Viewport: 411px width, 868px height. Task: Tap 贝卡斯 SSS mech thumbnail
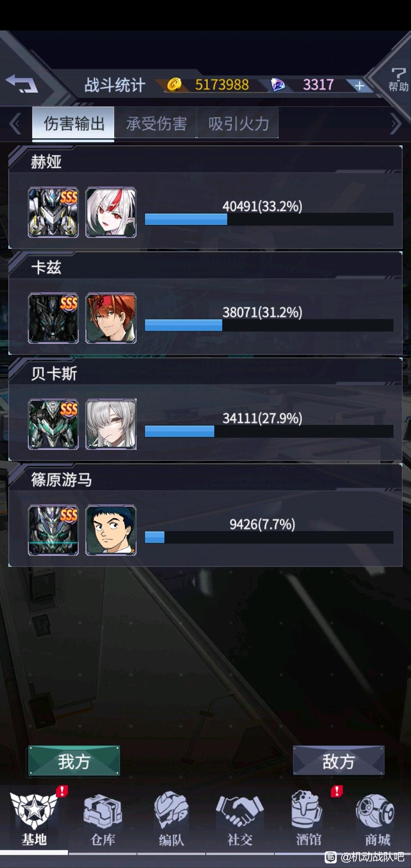pos(53,424)
